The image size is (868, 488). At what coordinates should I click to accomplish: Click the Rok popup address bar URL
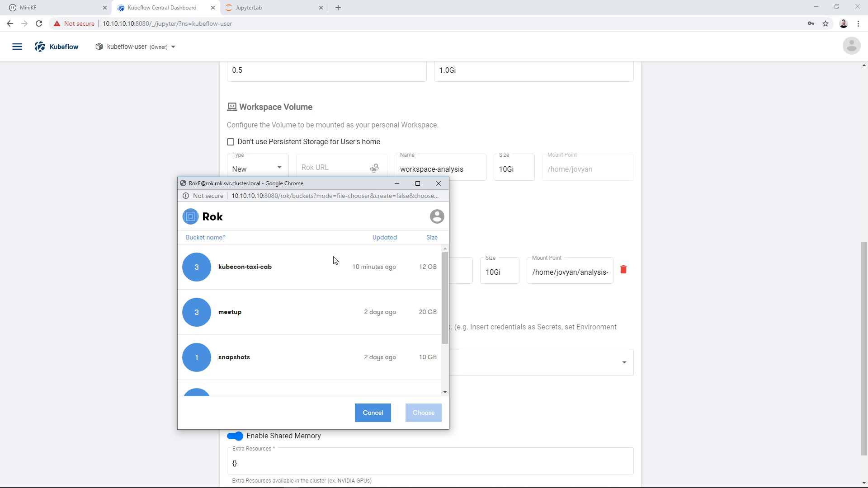point(335,196)
